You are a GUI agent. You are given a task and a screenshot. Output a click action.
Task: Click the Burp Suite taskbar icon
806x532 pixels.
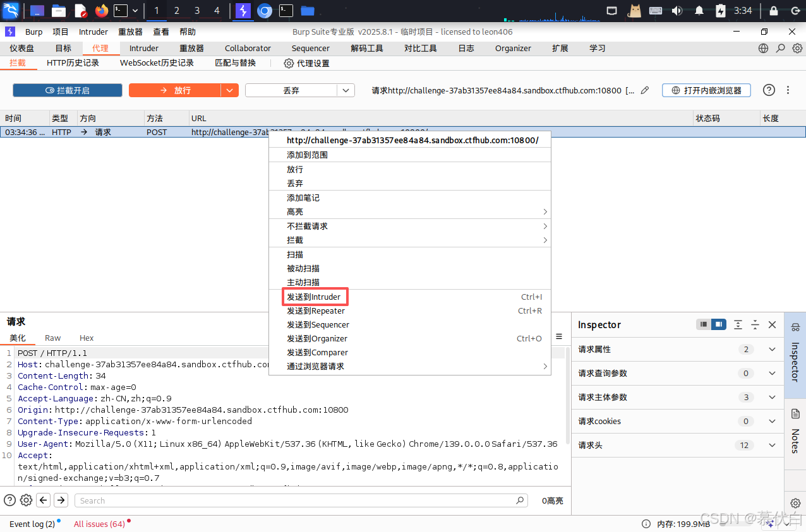tap(243, 10)
